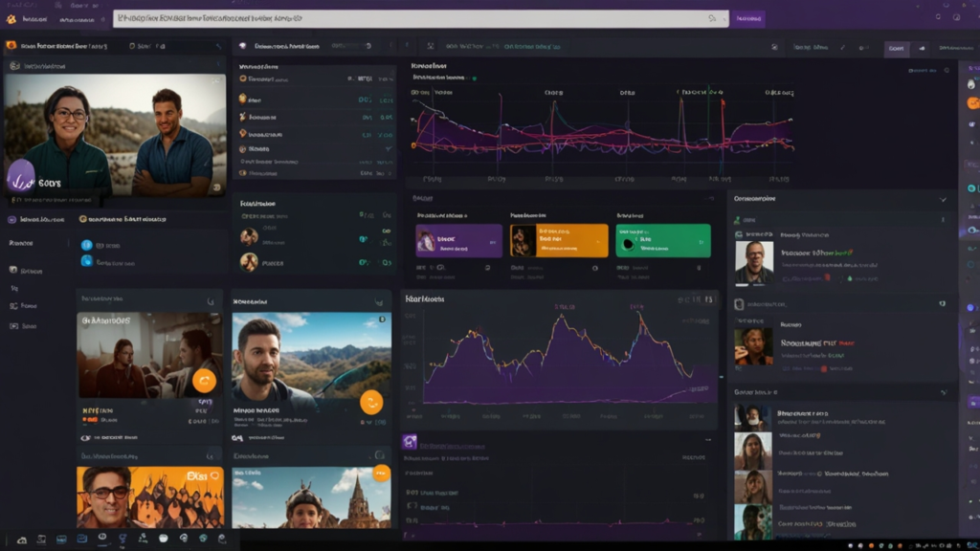980x551 pixels.
Task: Click the header icon on the mountain portrait card
Action: point(379,301)
